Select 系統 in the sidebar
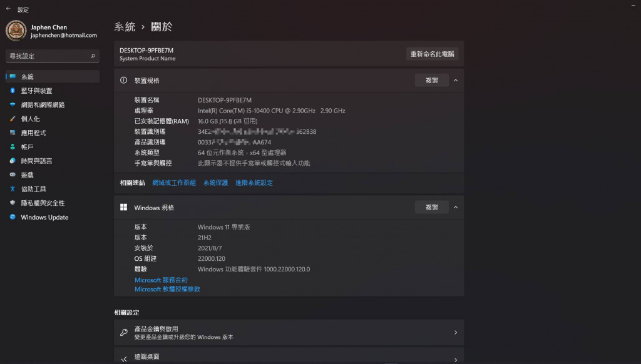 (x=53, y=76)
